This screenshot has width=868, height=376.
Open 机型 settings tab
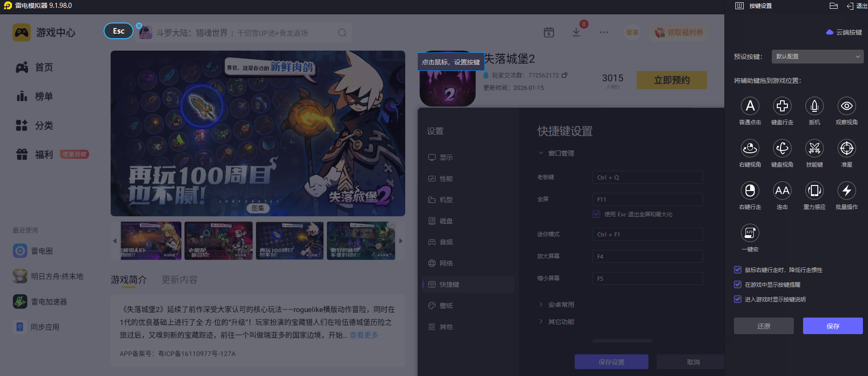[x=468, y=200]
